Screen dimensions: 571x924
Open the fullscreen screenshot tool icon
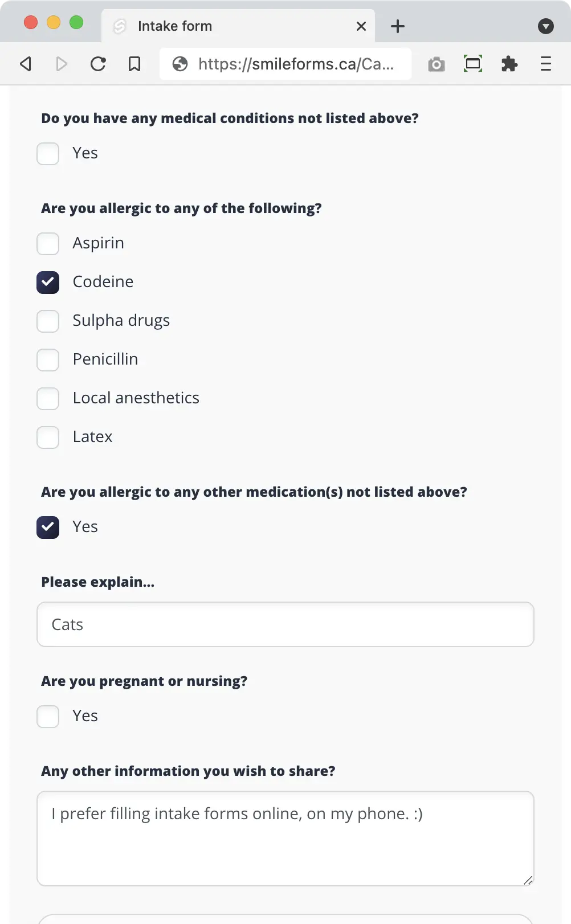click(473, 64)
